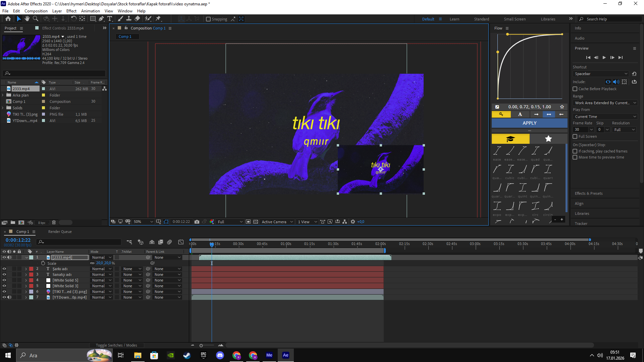
Task: Take a snapshot with the camera icon
Action: point(197,222)
